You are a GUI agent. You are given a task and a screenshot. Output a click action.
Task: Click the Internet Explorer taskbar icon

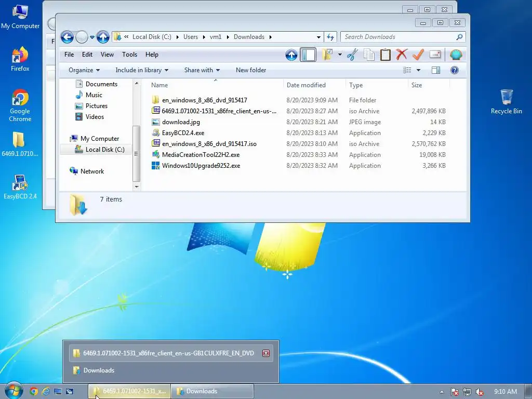coord(46,391)
